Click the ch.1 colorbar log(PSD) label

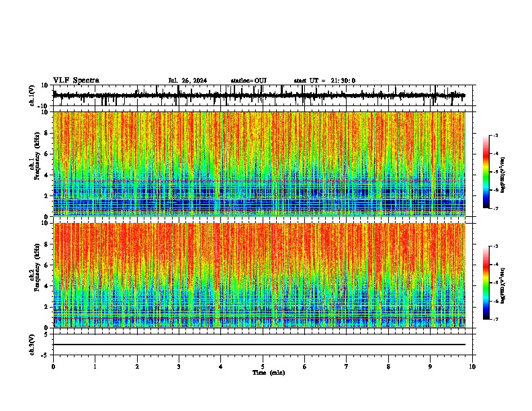click(x=503, y=175)
